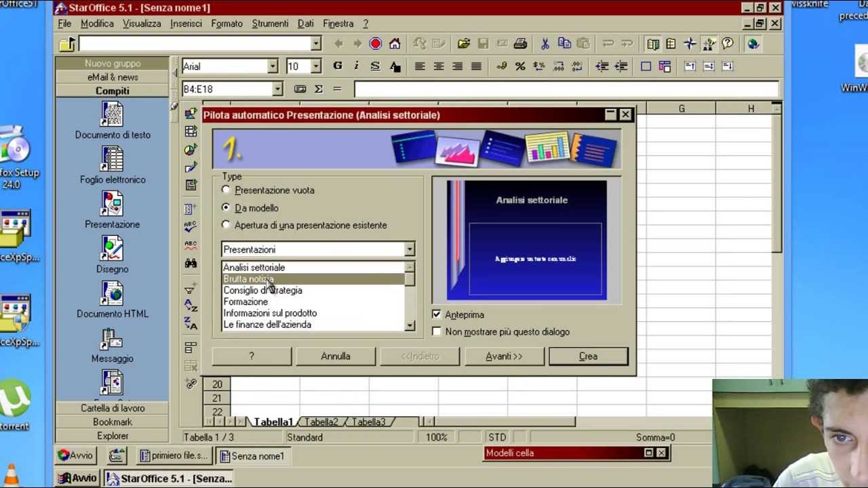
Task: Select Analisi settoriale template in list
Action: coord(313,268)
